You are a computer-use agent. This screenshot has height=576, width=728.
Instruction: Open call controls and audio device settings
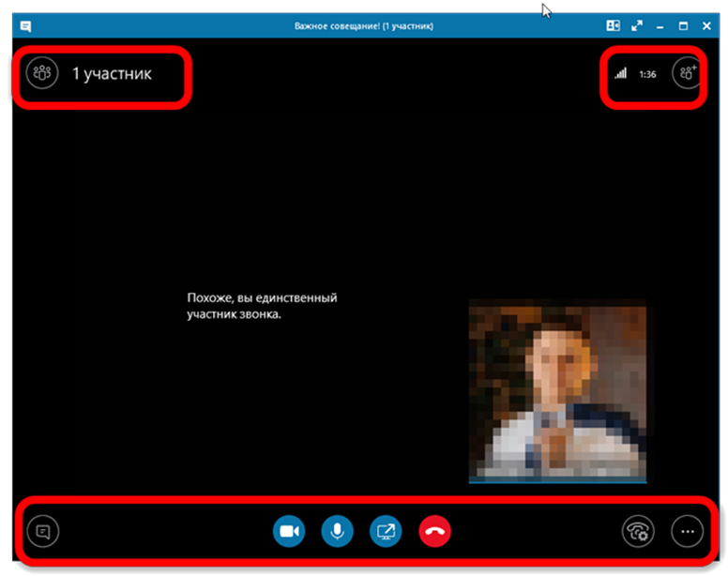coord(638,531)
